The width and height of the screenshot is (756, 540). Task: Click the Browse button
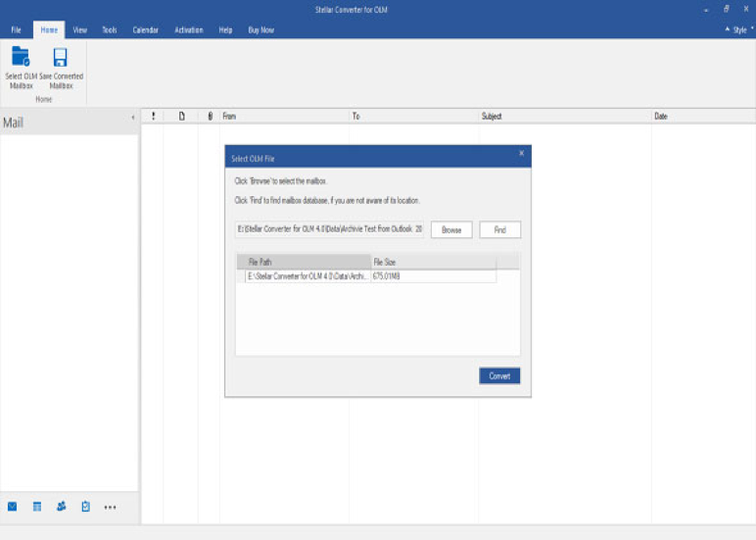(x=451, y=229)
